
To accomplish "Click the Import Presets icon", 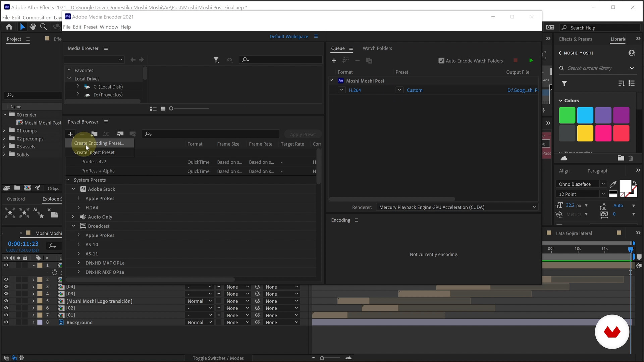I will coord(120,134).
